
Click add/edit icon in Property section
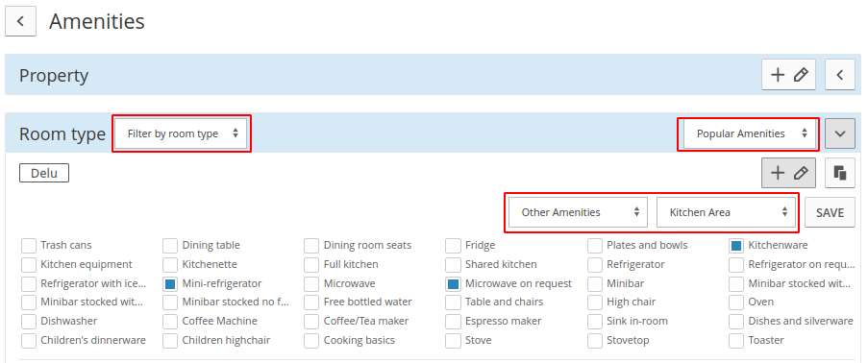[788, 75]
